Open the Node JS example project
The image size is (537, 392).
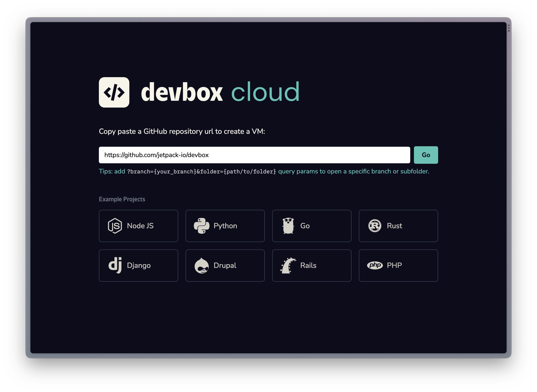139,226
